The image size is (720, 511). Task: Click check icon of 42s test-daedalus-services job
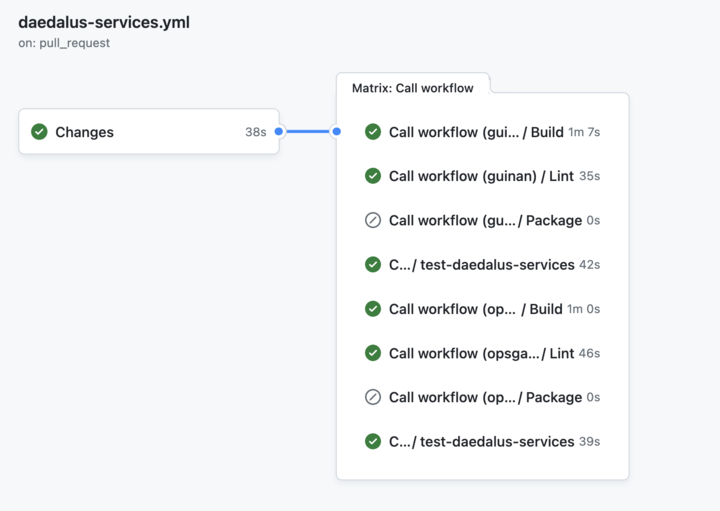[373, 265]
